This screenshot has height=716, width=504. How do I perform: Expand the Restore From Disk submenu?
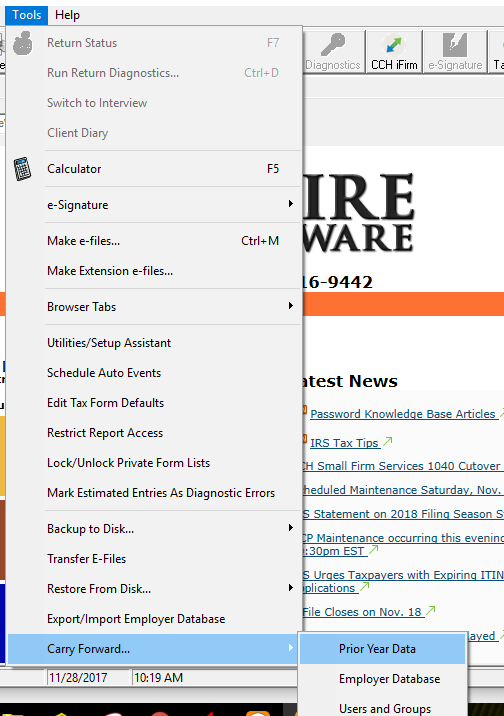(x=153, y=589)
